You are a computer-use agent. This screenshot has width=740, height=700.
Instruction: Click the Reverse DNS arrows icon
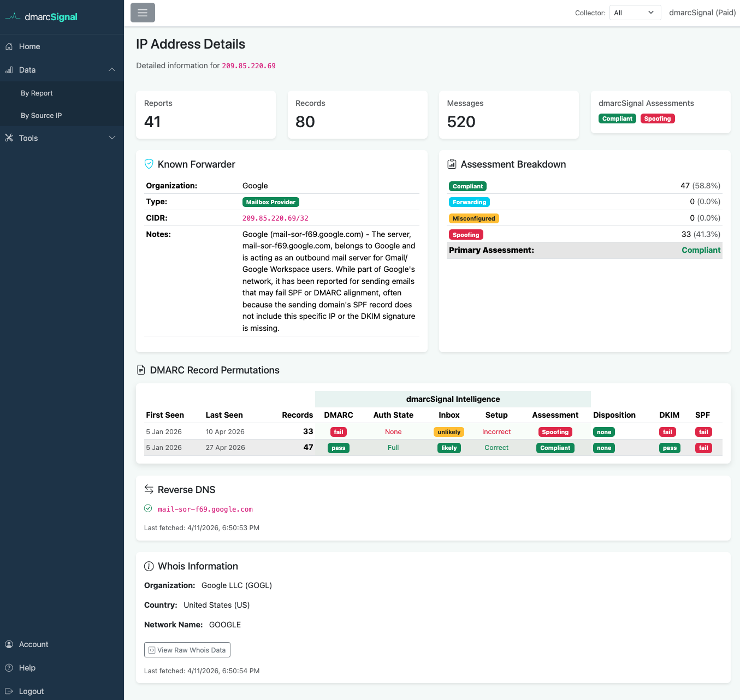(149, 489)
